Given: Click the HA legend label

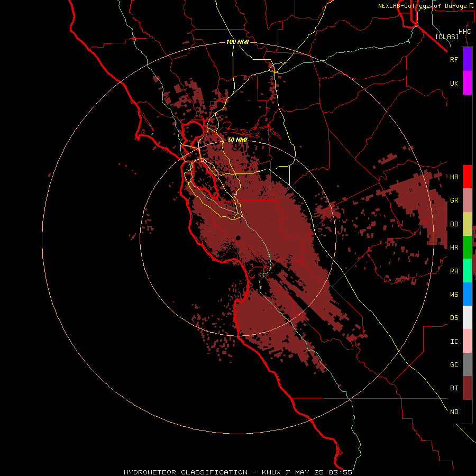Looking at the screenshot, I should point(454,177).
